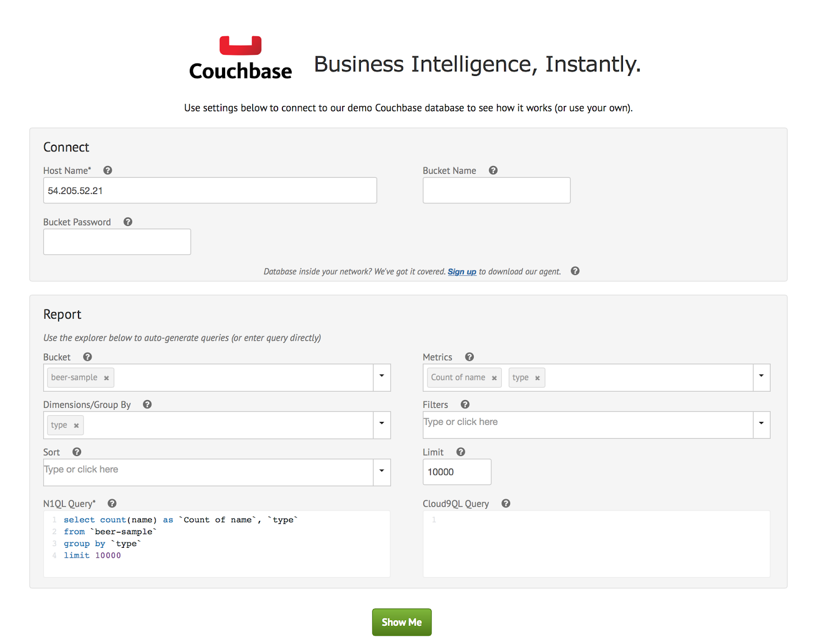Focus the Bucket Name input field

tap(496, 190)
